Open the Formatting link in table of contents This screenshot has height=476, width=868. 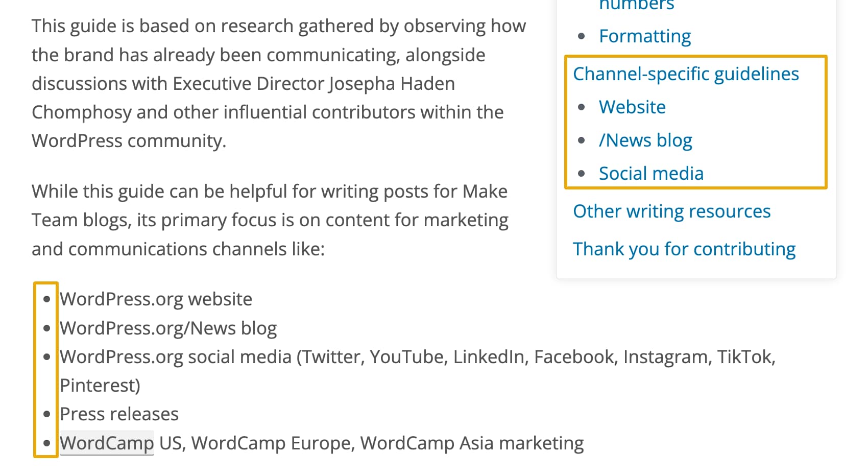pyautogui.click(x=644, y=36)
